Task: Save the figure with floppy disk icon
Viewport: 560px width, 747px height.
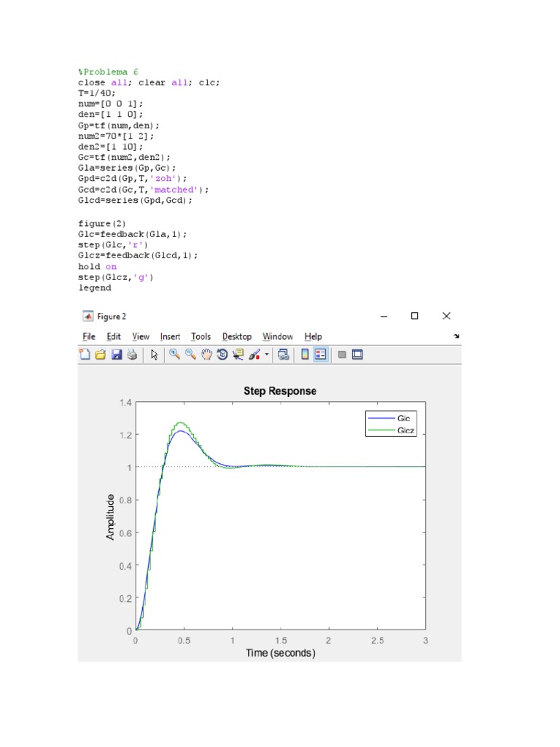Action: click(117, 355)
